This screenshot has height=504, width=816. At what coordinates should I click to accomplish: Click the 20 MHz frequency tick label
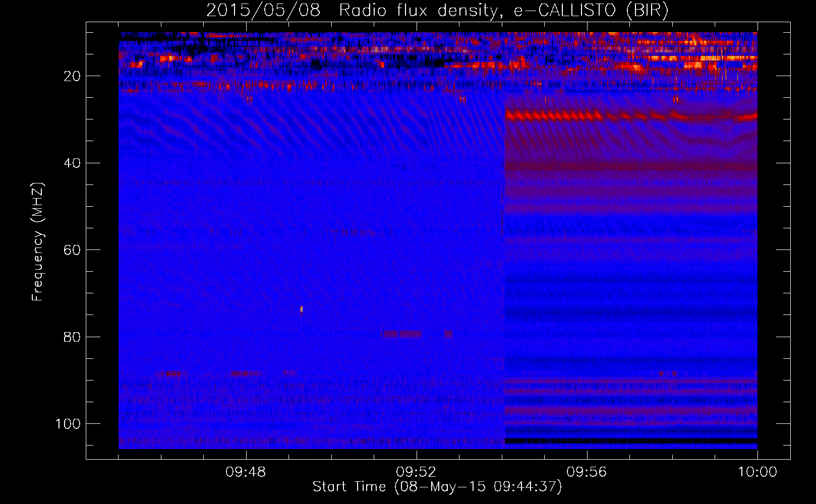click(72, 76)
